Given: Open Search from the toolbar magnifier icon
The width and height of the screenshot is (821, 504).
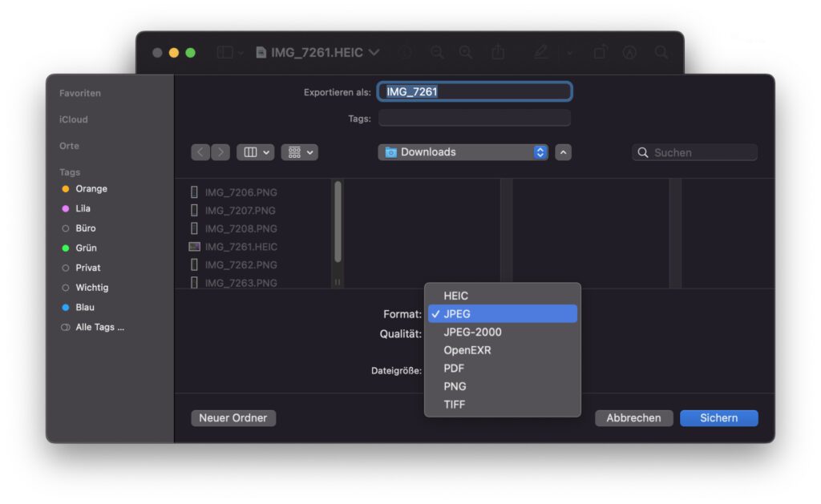Looking at the screenshot, I should coord(661,52).
